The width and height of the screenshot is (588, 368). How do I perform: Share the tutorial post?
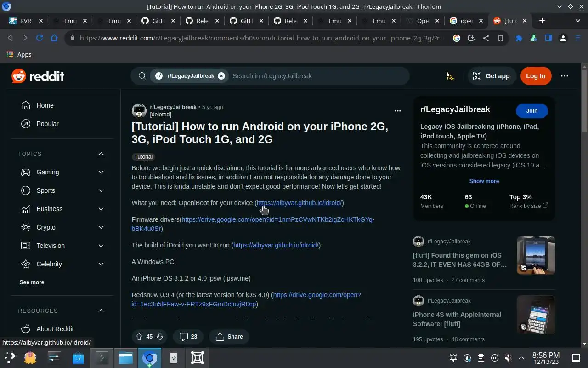[229, 337]
